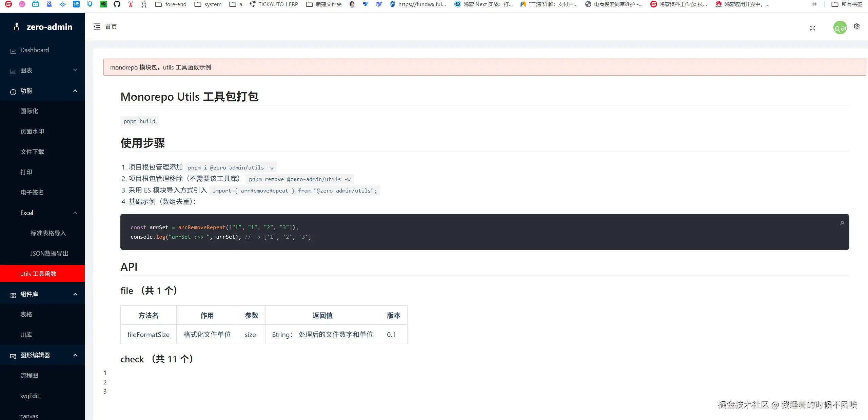Select 国际化 in the sidebar
868x420 pixels.
[29, 111]
